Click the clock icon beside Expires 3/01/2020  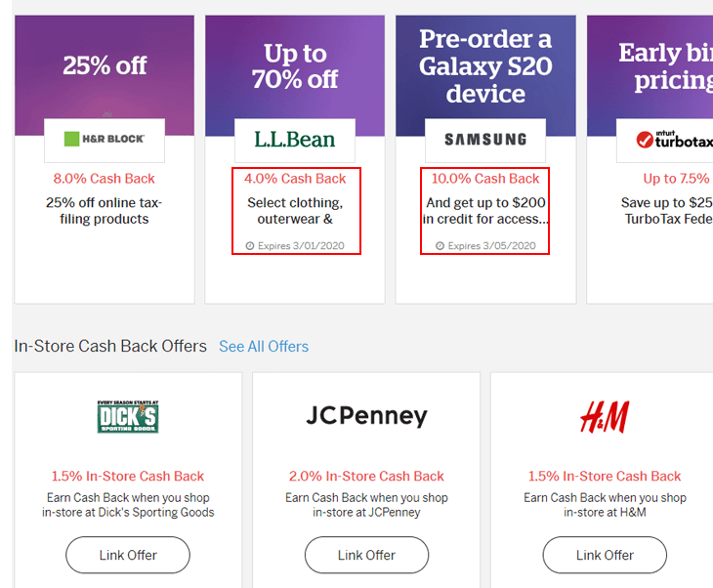250,246
